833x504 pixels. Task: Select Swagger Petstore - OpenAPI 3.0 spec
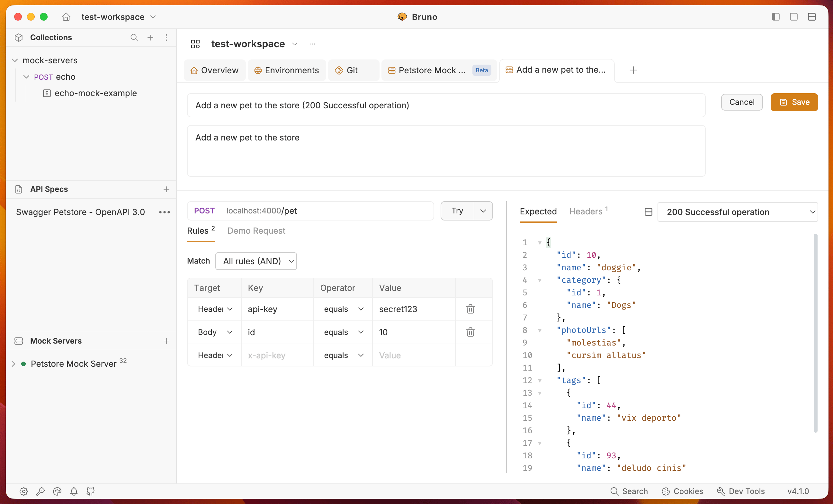tap(80, 212)
